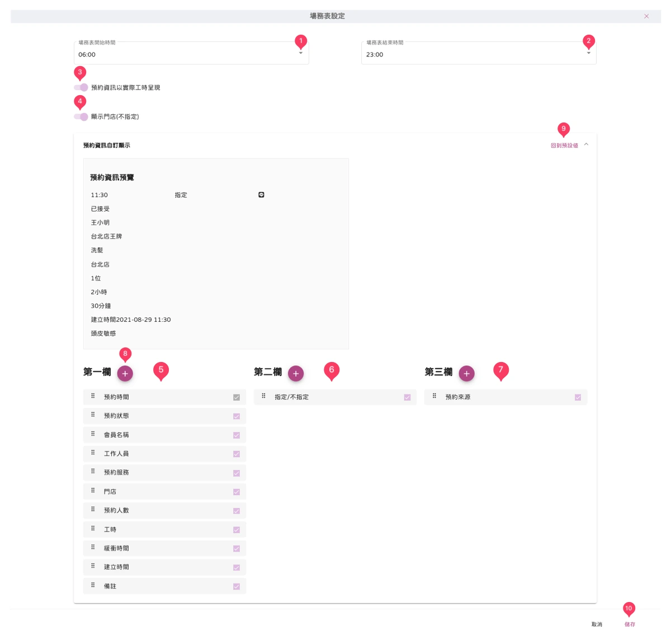Screen dimensions: 671x644
Task: Grab the drag handle for 工作人員
Action: 93,453
